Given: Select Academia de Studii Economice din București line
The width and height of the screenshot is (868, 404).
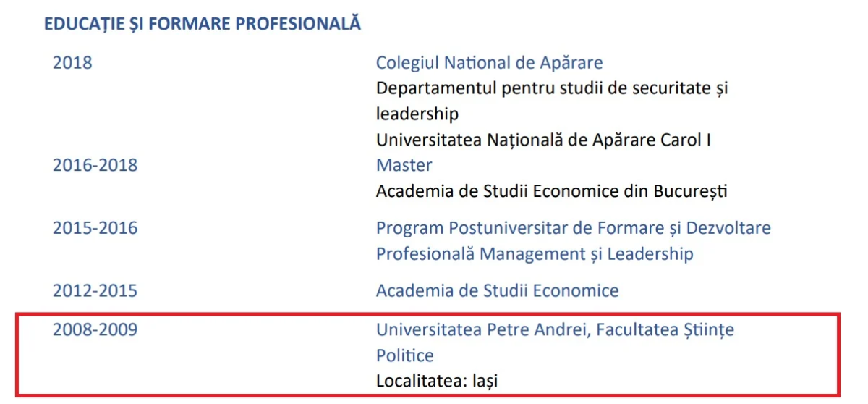Looking at the screenshot, I should 551,191.
